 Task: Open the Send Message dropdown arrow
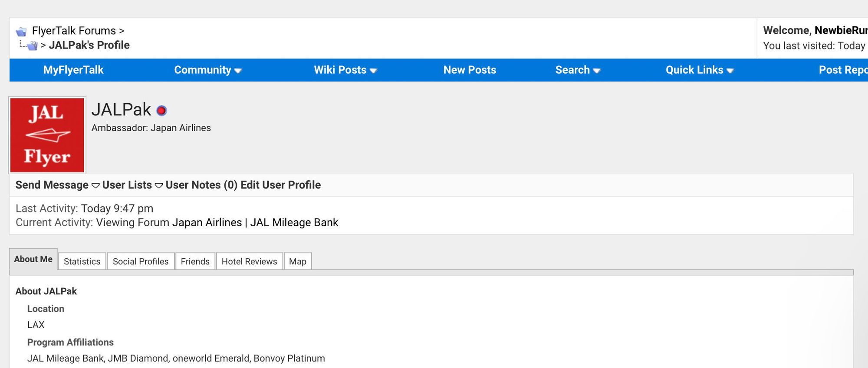[x=95, y=186]
